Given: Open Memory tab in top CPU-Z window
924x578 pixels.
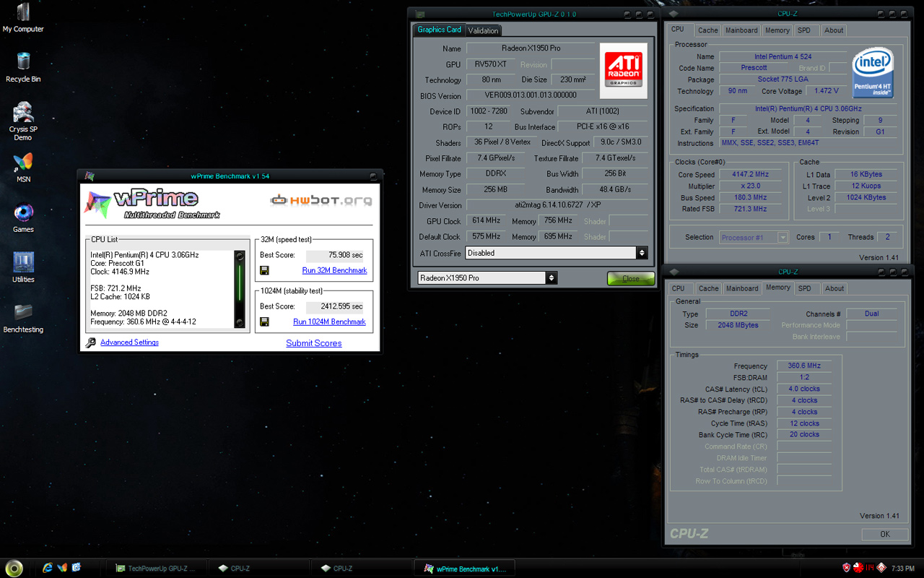Looking at the screenshot, I should [777, 30].
